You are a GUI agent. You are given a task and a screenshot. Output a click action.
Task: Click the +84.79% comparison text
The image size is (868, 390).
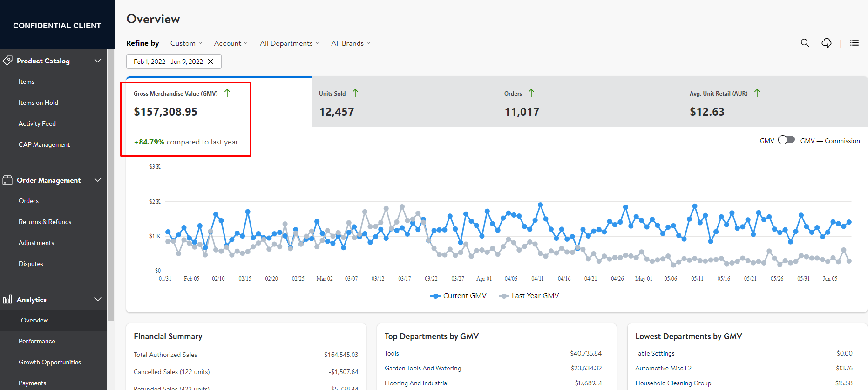pos(186,142)
